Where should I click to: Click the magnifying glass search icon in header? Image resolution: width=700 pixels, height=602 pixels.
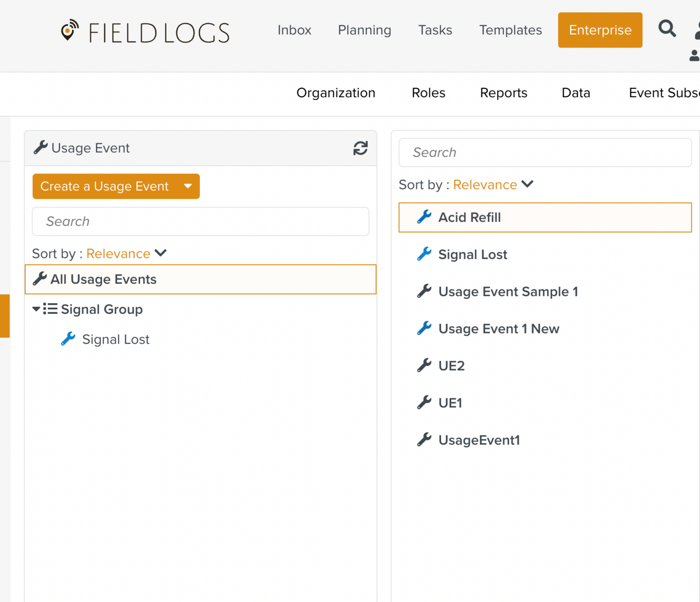click(667, 29)
